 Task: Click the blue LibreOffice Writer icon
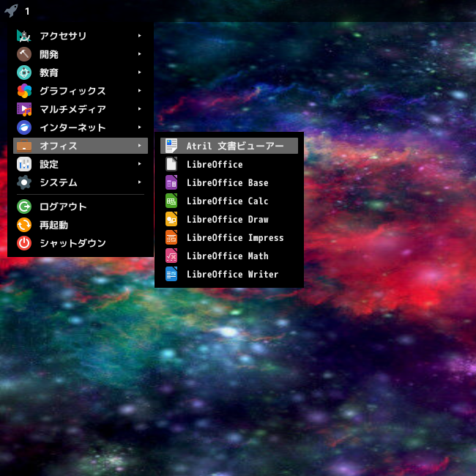[171, 274]
